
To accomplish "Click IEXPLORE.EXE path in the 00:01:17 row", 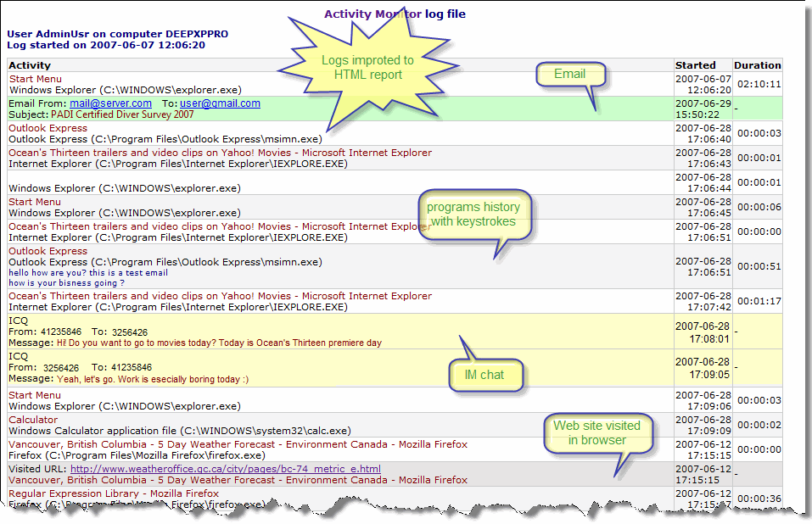I will tap(178, 307).
